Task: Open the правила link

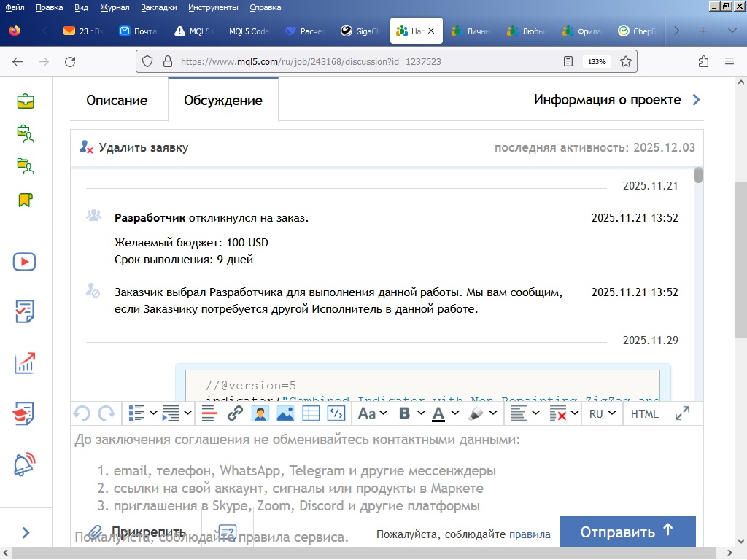Action: pyautogui.click(x=530, y=534)
